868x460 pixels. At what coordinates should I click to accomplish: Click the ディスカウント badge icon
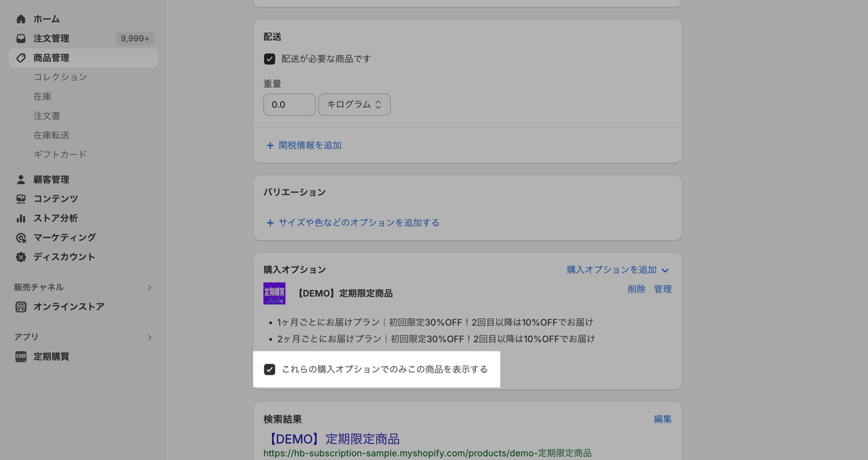21,257
